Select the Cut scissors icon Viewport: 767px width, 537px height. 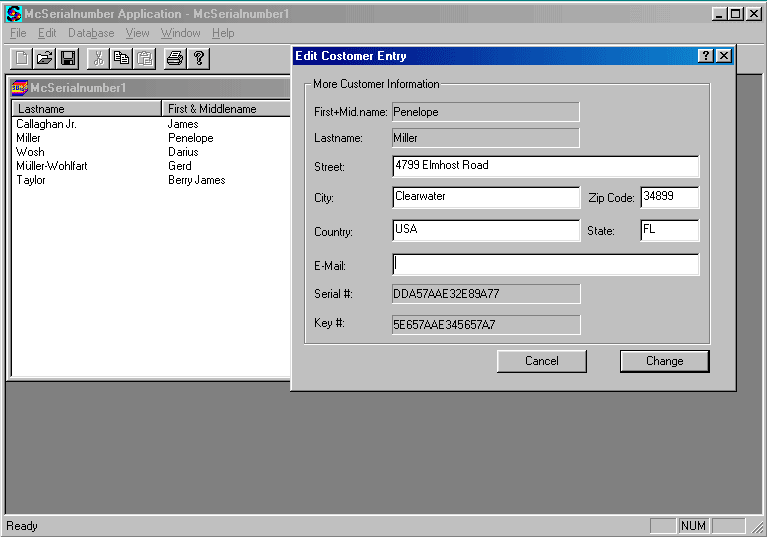(98, 58)
